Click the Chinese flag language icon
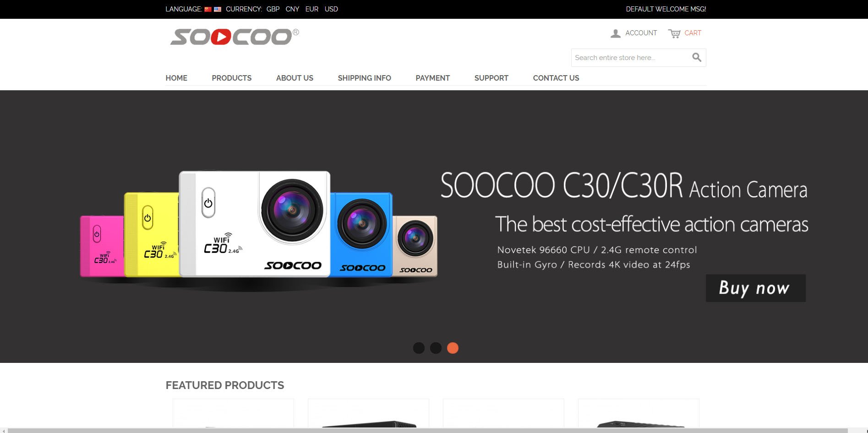This screenshot has height=433, width=868. pos(208,9)
